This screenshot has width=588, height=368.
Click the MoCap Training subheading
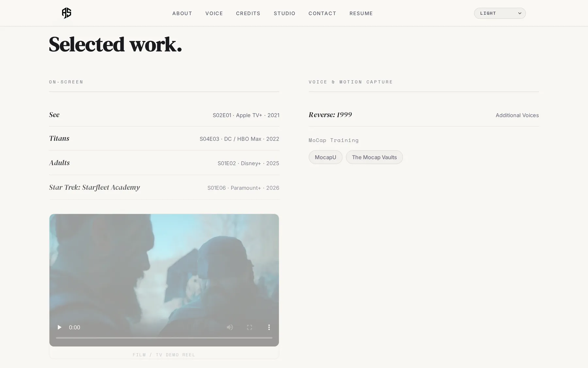pos(334,140)
